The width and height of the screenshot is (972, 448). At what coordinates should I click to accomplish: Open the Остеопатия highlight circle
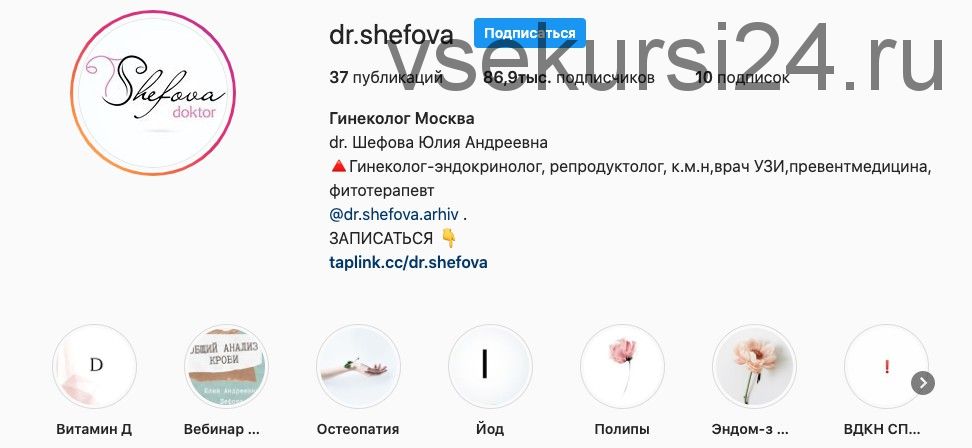click(x=358, y=367)
